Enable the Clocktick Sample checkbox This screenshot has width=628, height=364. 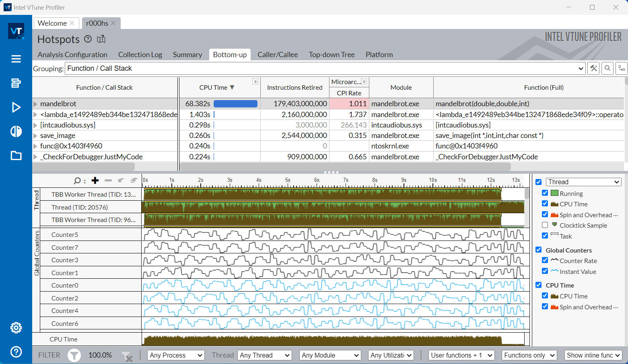[545, 225]
